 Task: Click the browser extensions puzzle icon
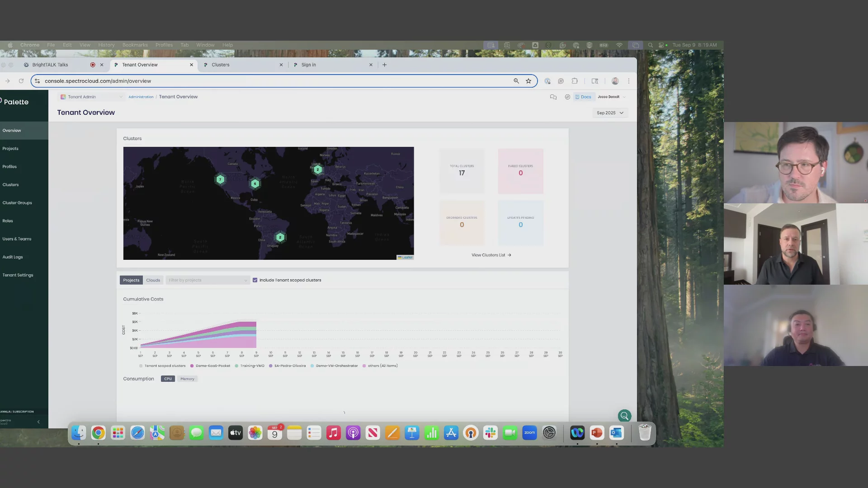pyautogui.click(x=575, y=81)
